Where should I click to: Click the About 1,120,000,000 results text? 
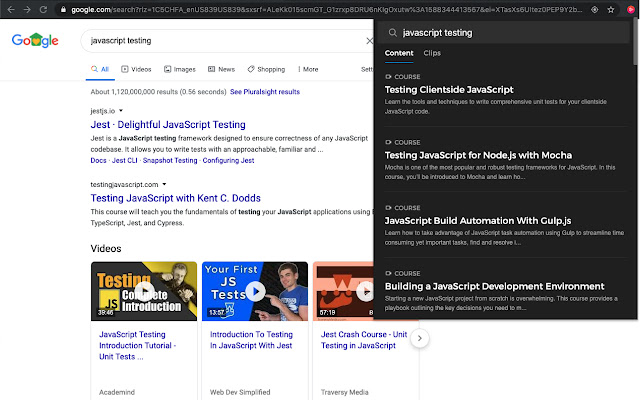(x=158, y=92)
